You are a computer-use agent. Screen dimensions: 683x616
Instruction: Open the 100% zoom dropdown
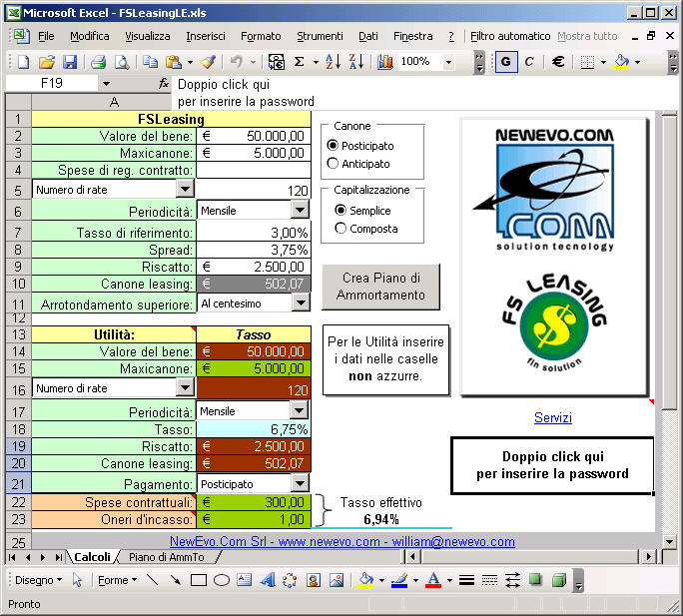pos(449,62)
